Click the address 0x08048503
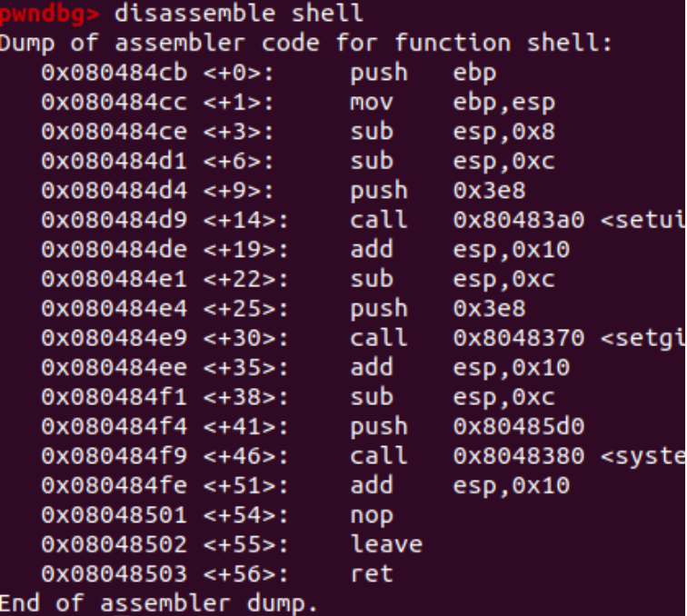The height and width of the screenshot is (616, 687). pos(114,574)
